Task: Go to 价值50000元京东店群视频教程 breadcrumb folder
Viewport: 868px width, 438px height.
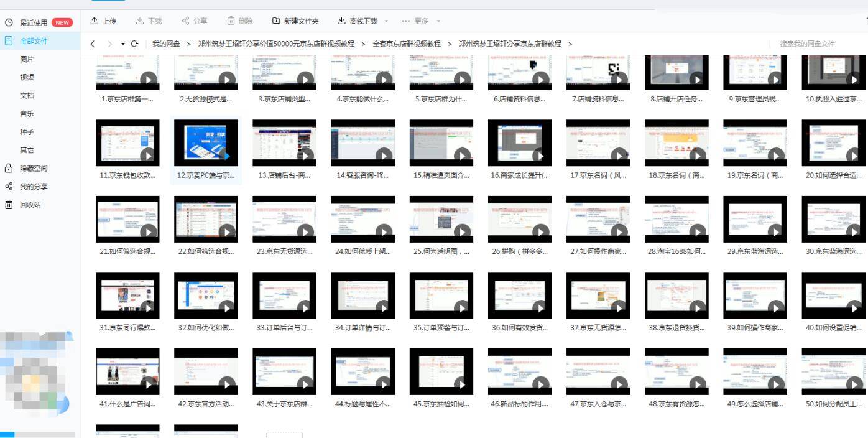Action: (x=276, y=44)
